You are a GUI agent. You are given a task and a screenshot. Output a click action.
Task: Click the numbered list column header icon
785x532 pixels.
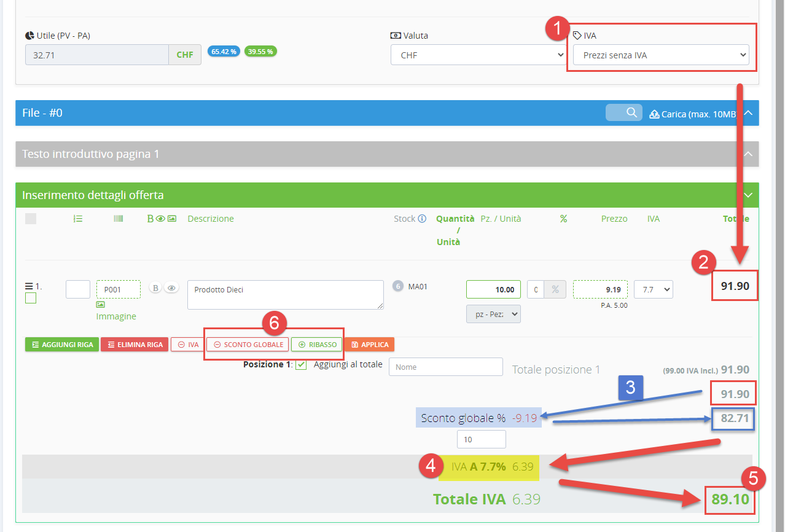(x=78, y=219)
